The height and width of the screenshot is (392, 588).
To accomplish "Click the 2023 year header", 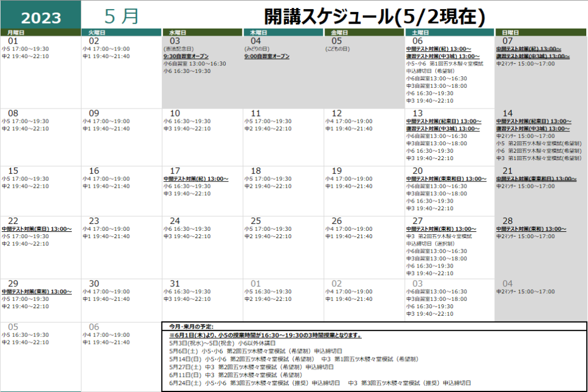I will pyautogui.click(x=40, y=17).
